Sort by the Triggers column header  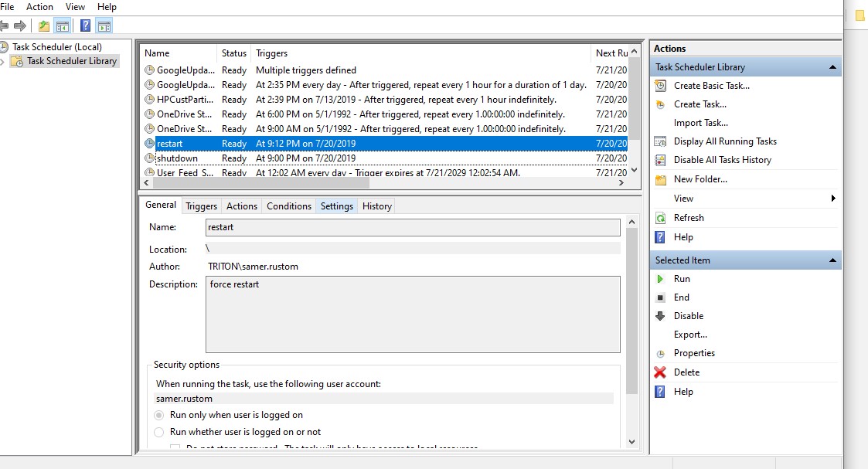point(420,53)
